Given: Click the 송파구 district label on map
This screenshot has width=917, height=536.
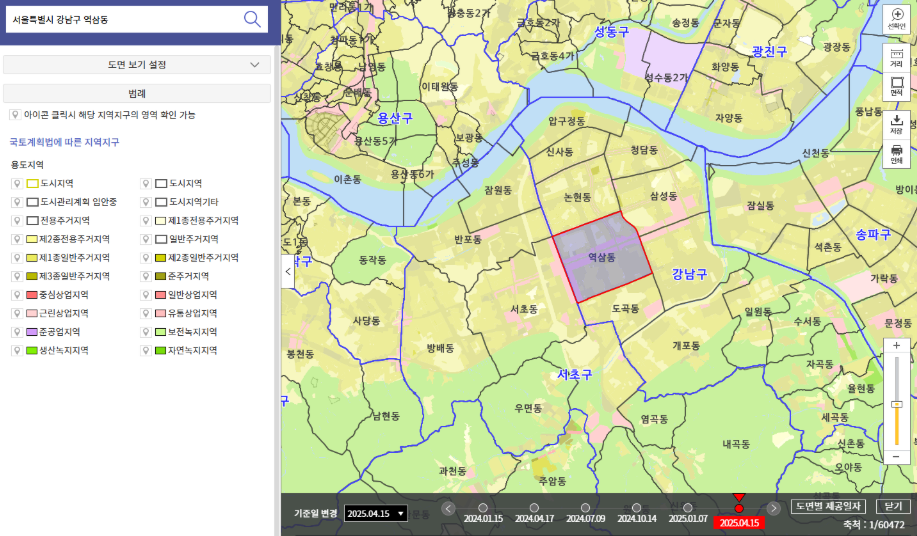Looking at the screenshot, I should point(873,235).
